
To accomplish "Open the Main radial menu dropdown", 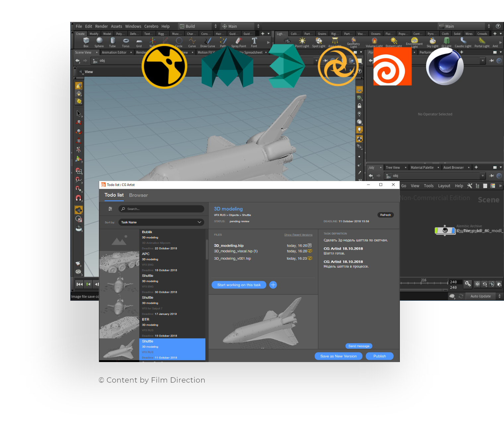I will pyautogui.click(x=241, y=26).
